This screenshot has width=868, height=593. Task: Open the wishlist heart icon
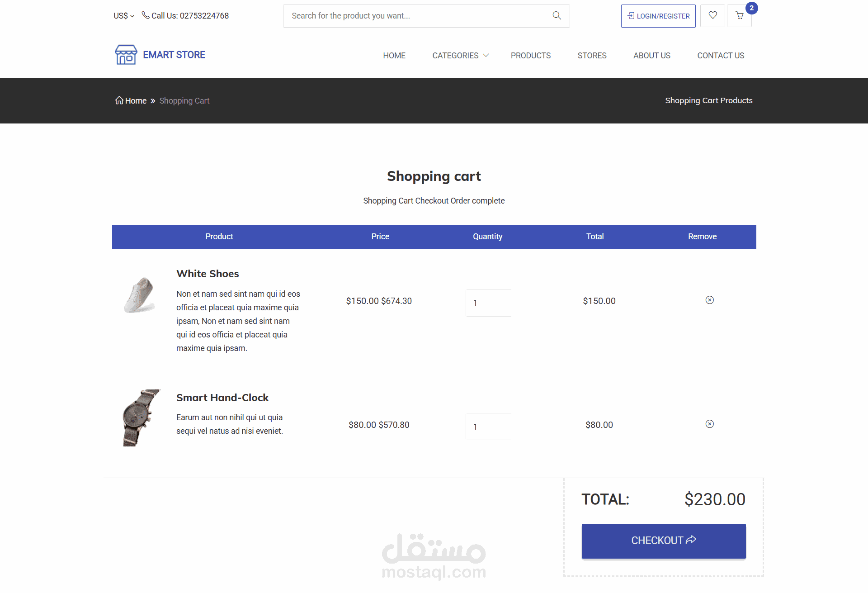click(712, 16)
